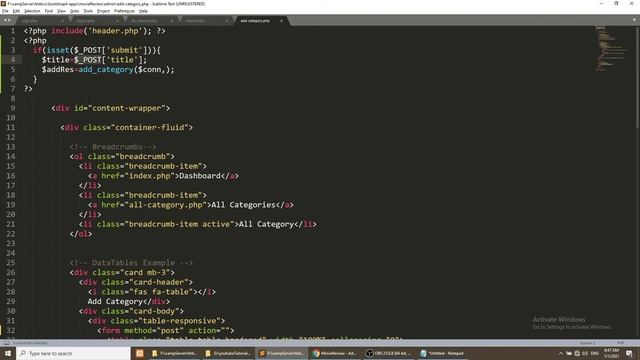Click the volume icon in system tray
Image resolution: width=640 pixels, height=360 pixels.
585,353
